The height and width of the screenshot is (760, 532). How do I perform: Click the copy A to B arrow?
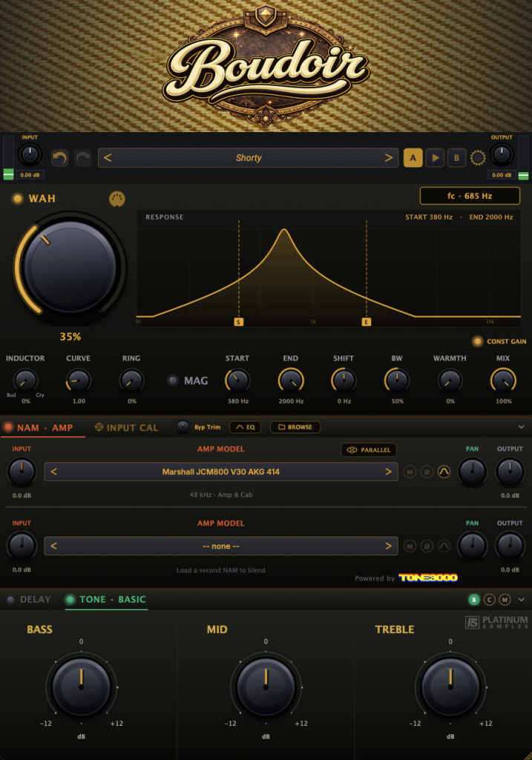[x=435, y=158]
